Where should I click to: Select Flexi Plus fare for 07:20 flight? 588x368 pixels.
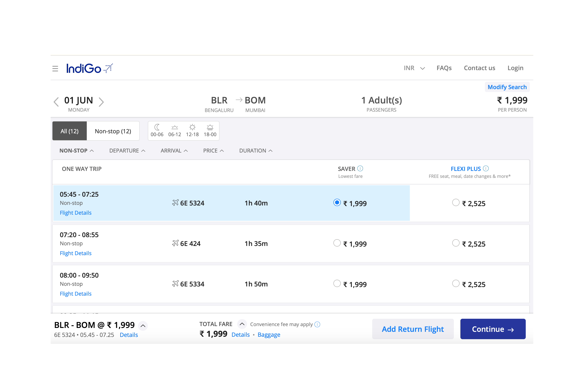tap(456, 243)
